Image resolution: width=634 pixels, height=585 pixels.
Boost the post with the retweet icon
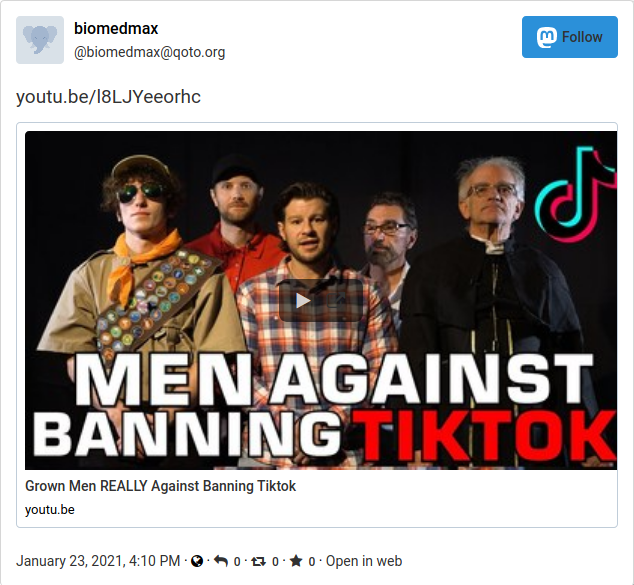[258, 561]
